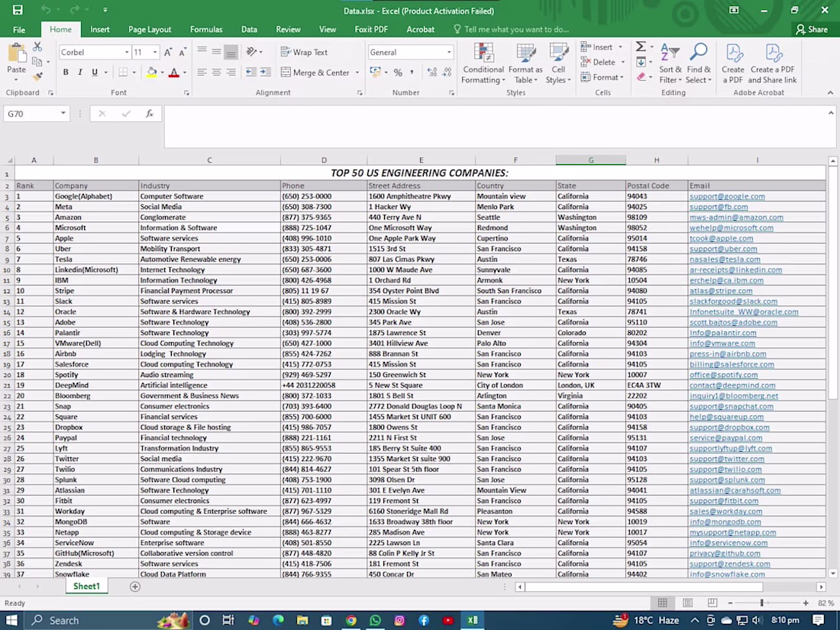The width and height of the screenshot is (840, 630).
Task: Toggle Italic formatting
Action: click(x=80, y=73)
